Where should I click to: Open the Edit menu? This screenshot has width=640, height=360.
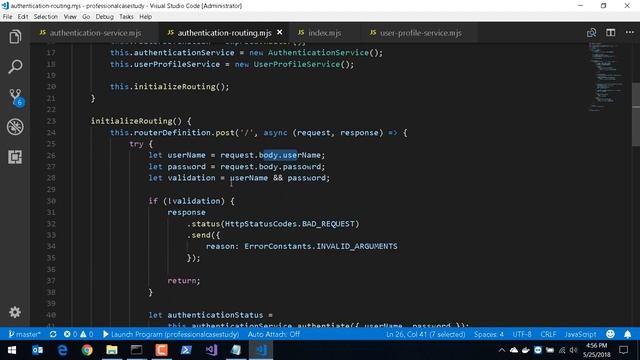[23, 17]
